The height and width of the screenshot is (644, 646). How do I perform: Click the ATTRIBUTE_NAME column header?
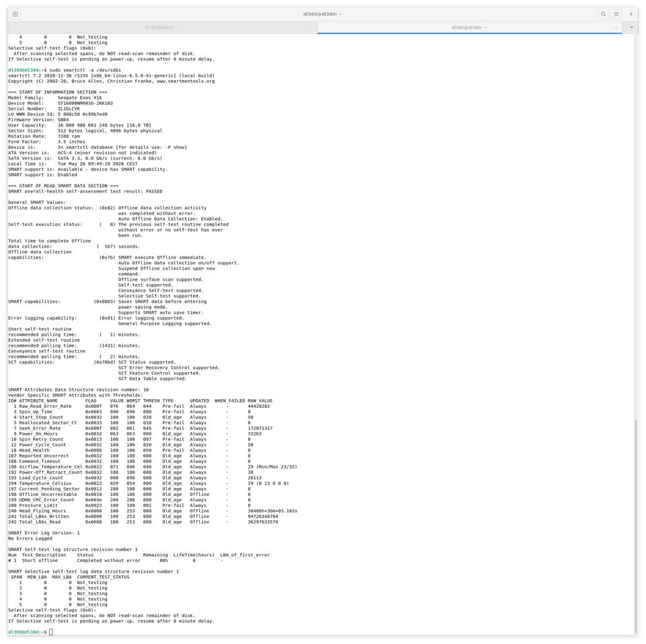[x=38, y=401]
